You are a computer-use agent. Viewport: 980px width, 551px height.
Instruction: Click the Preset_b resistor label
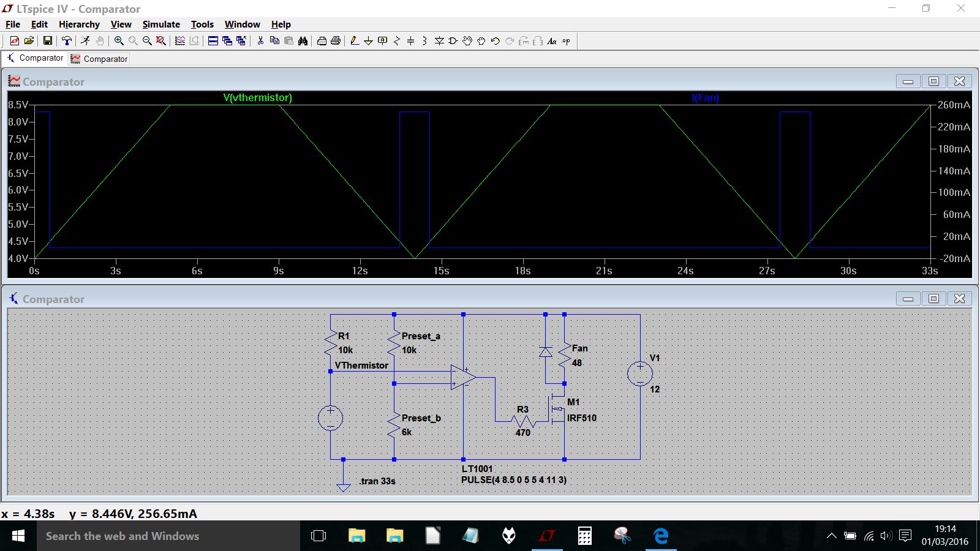click(x=421, y=418)
